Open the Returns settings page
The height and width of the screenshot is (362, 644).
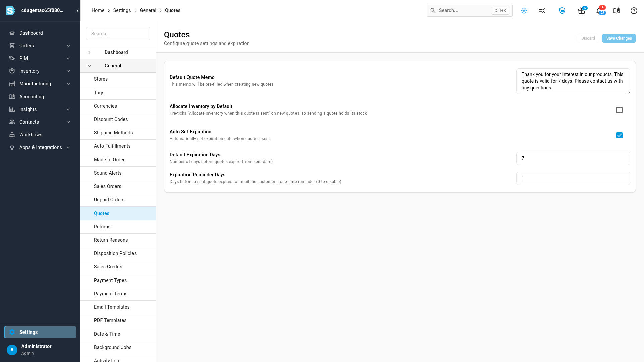118,227
